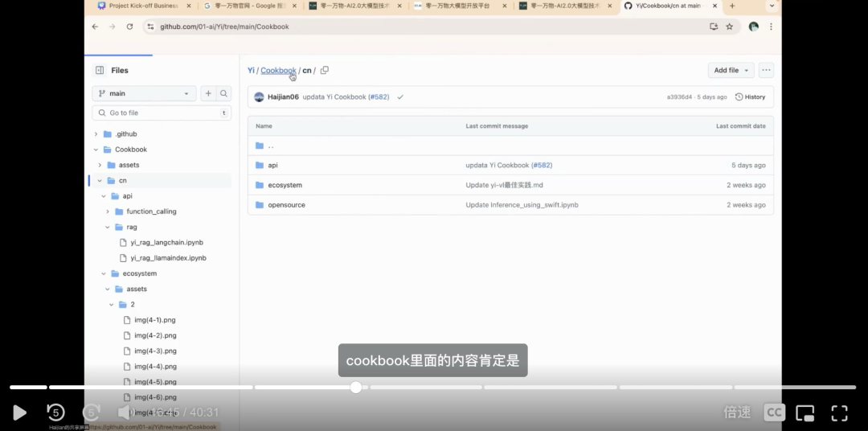This screenshot has width=868, height=431.
Task: Click the video progress slider handle
Action: pos(356,388)
